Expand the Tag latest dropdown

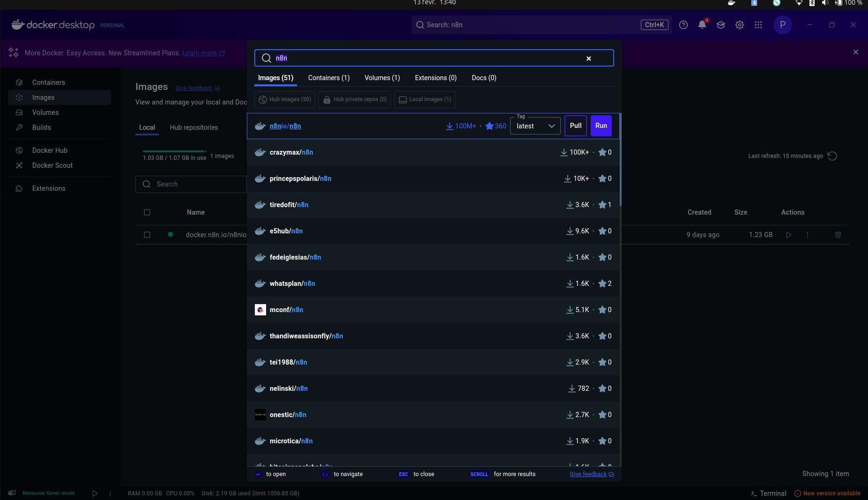pos(535,126)
